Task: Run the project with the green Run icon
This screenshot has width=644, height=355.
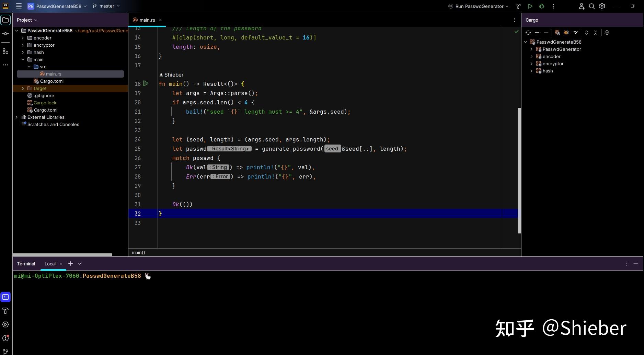Action: pyautogui.click(x=530, y=6)
